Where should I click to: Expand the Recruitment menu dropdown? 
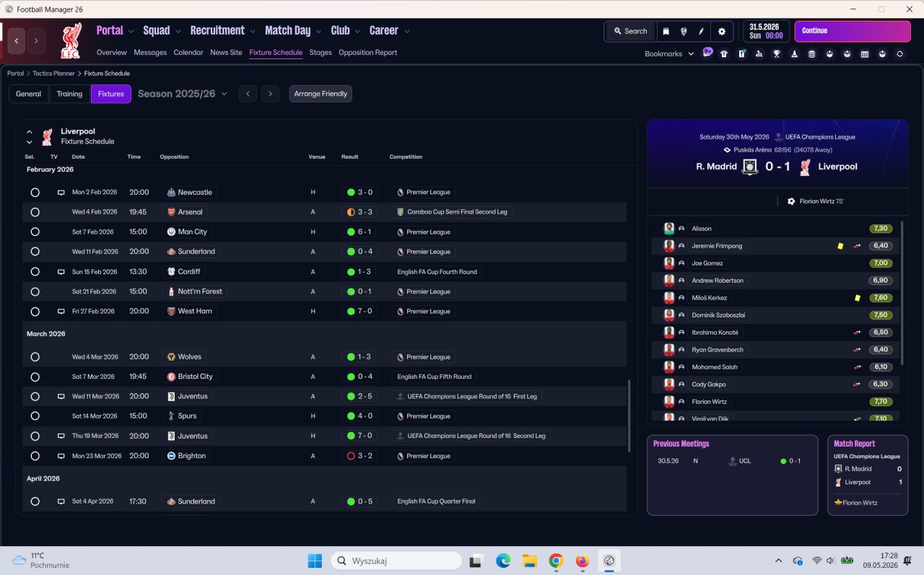pyautogui.click(x=253, y=31)
